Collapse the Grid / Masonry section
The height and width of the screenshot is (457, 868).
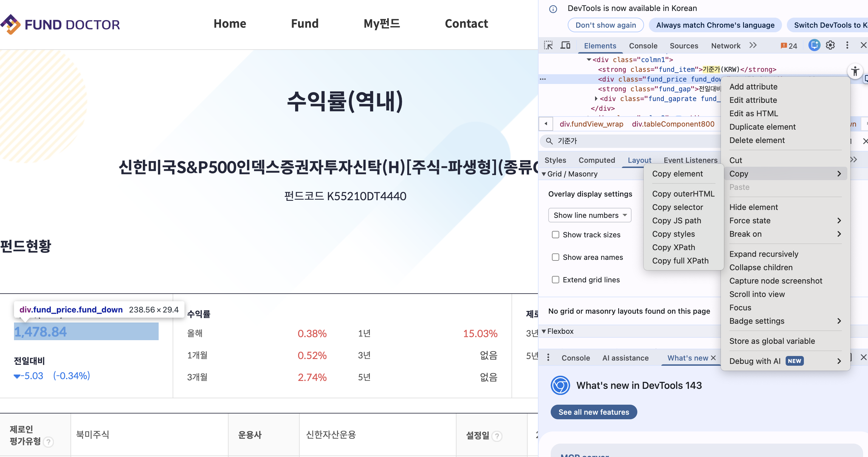(543, 174)
